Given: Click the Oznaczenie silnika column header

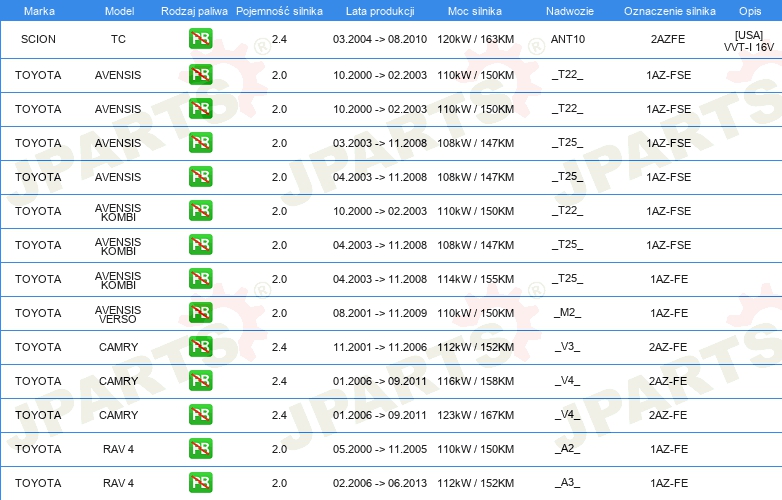Looking at the screenshot, I should click(669, 11).
